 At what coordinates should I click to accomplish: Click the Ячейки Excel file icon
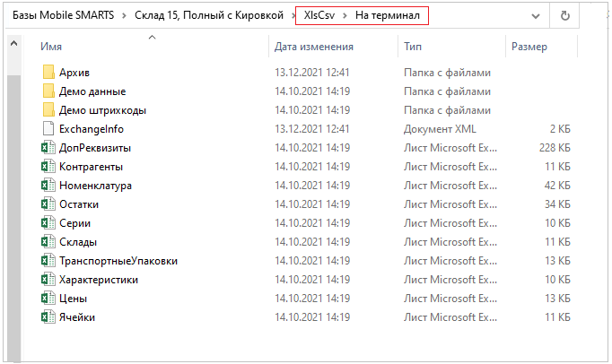tap(48, 316)
